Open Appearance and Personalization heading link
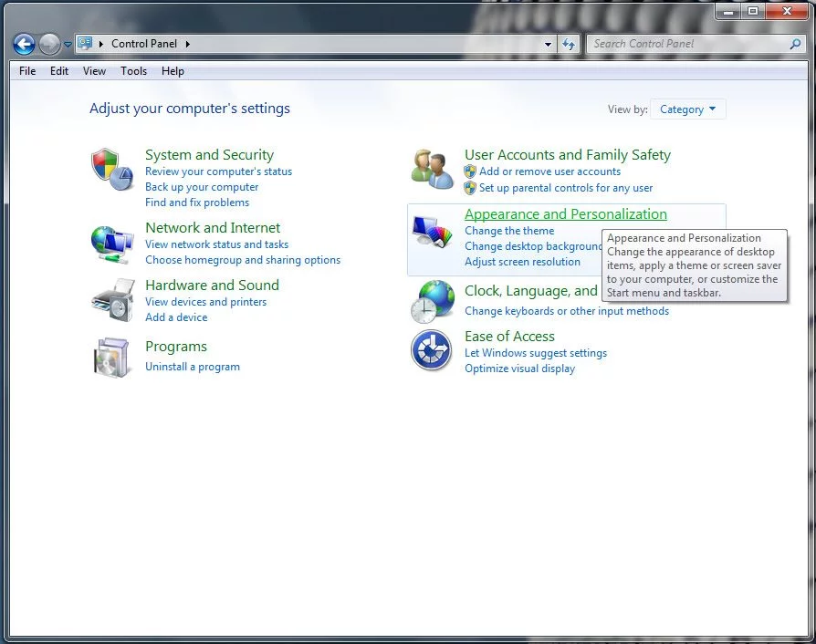This screenshot has width=816, height=644. pos(566,214)
